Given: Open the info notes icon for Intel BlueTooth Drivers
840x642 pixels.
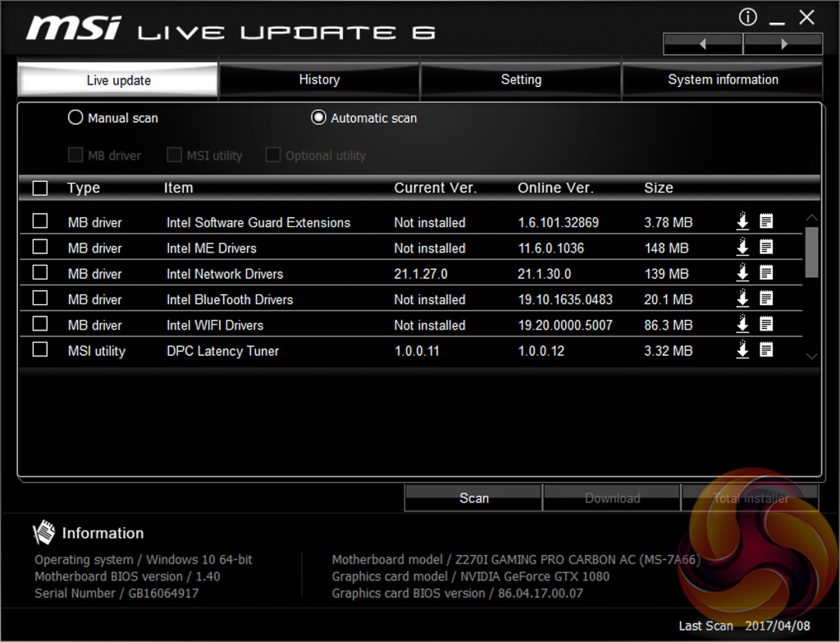Looking at the screenshot, I should (766, 298).
